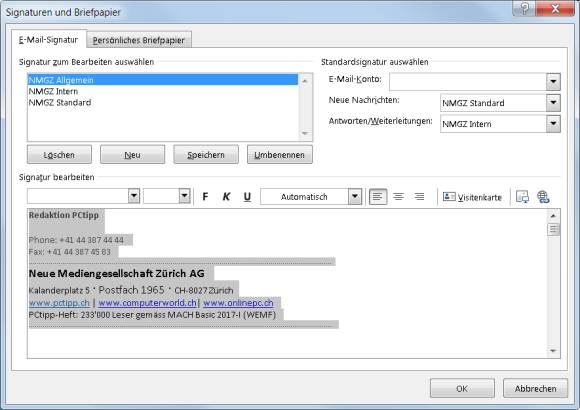Open the help question mark button

524,8
